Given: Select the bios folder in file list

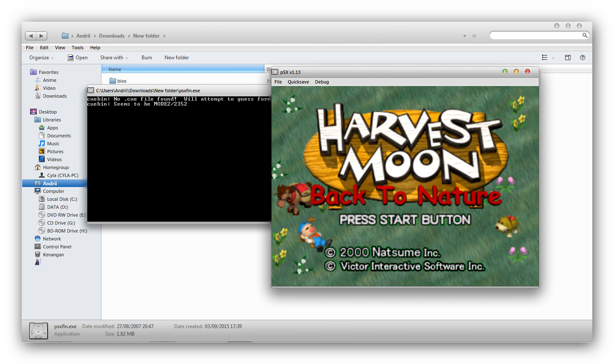Looking at the screenshot, I should 118,81.
